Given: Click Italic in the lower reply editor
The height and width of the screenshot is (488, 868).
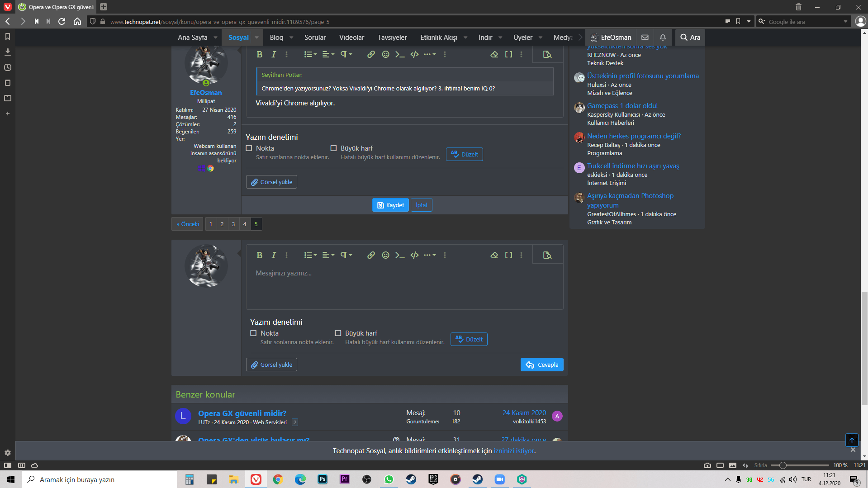Looking at the screenshot, I should point(274,255).
